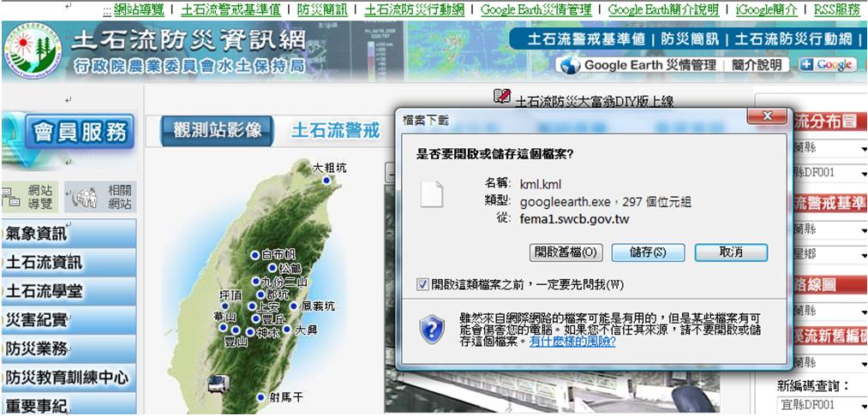This screenshot has width=868, height=416.
Task: Click the blank file icon in download dialog
Action: point(432,194)
